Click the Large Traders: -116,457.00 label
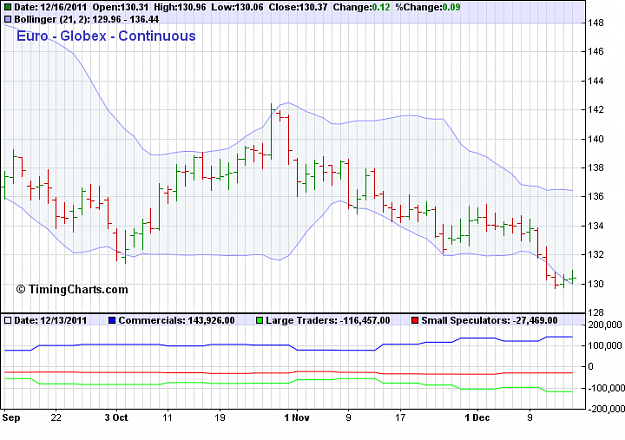The height and width of the screenshot is (440, 625). 328,320
